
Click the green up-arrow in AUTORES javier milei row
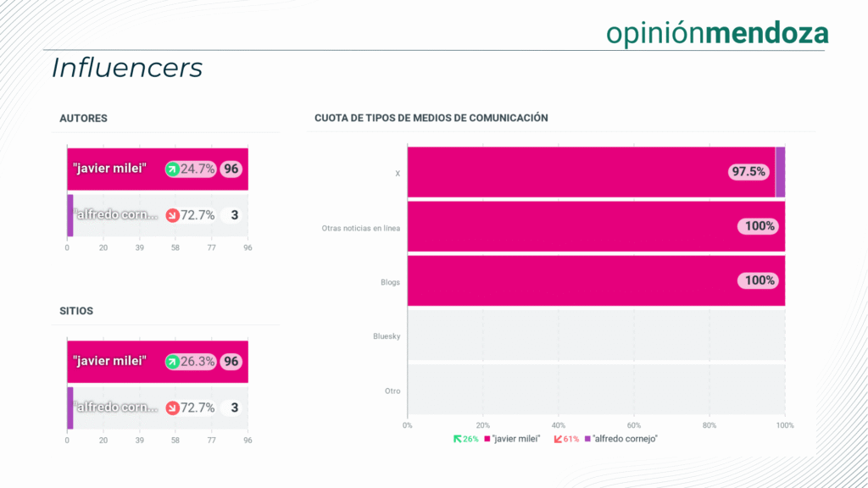click(x=172, y=169)
